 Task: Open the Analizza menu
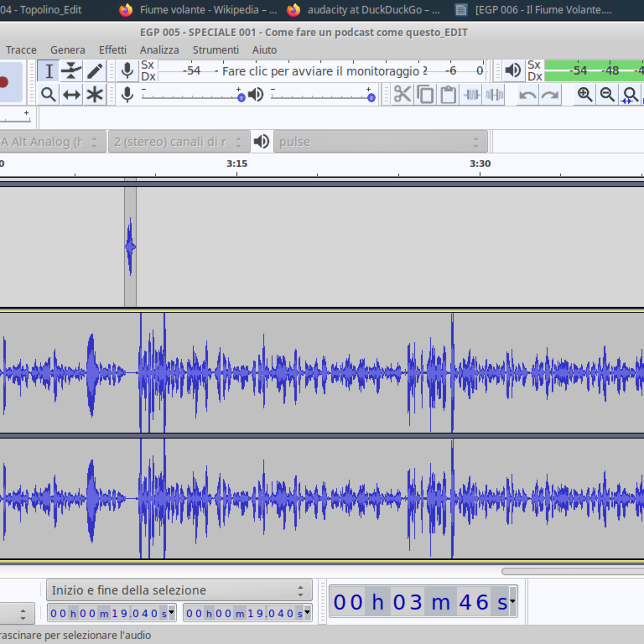click(159, 50)
